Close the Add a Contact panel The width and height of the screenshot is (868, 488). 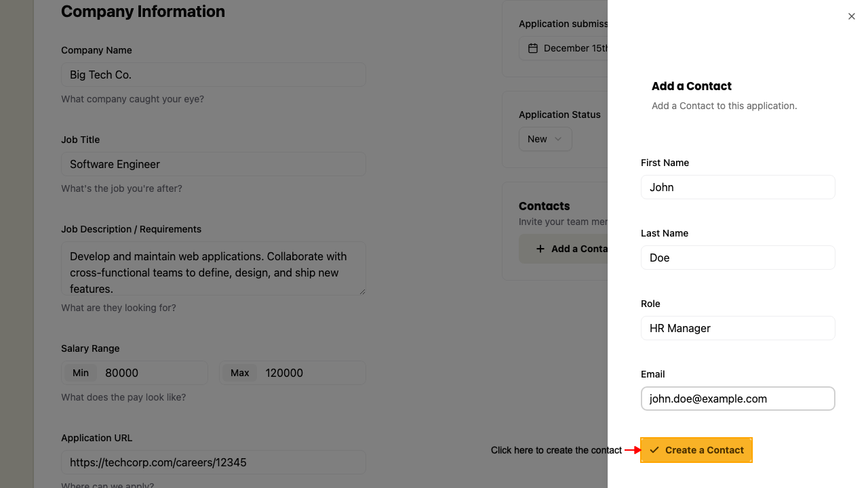[x=851, y=16]
